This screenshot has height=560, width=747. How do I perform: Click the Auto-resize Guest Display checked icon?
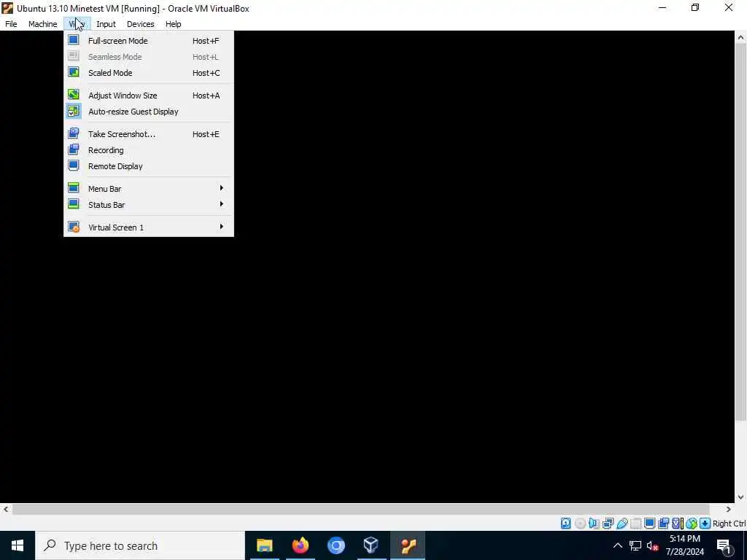click(x=74, y=111)
